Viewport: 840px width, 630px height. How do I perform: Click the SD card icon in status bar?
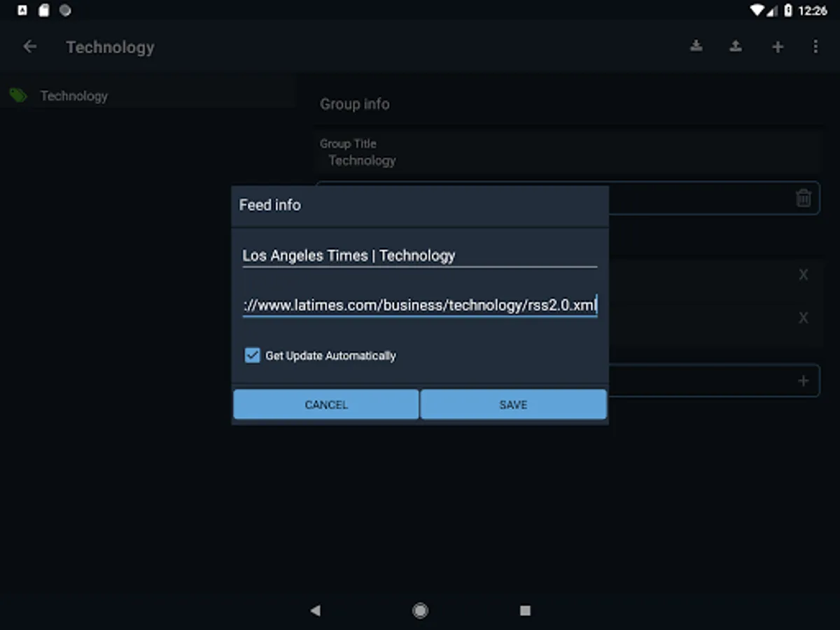[44, 10]
